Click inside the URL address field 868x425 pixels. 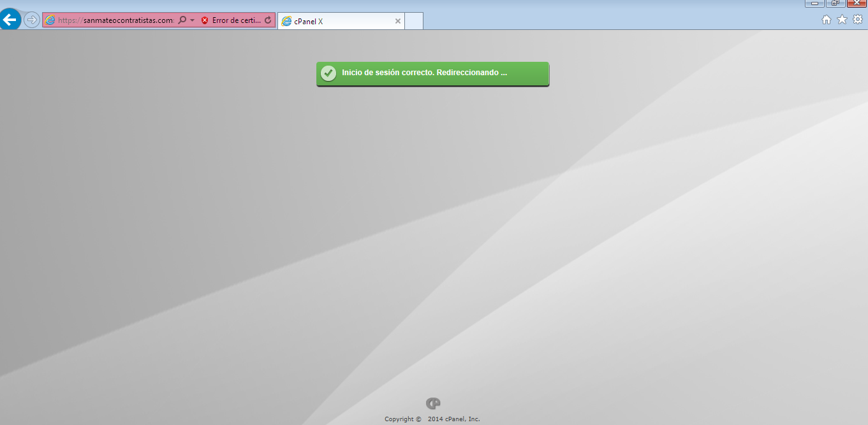click(115, 20)
